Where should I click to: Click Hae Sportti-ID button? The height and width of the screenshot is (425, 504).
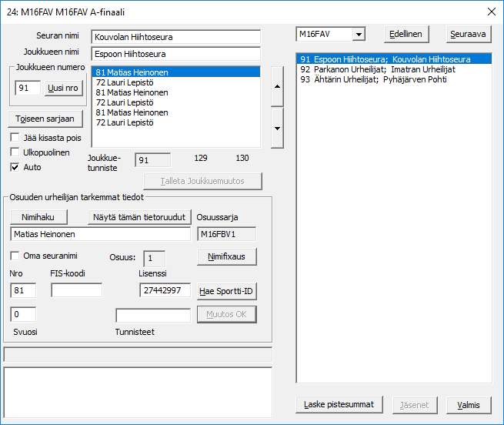tap(226, 291)
